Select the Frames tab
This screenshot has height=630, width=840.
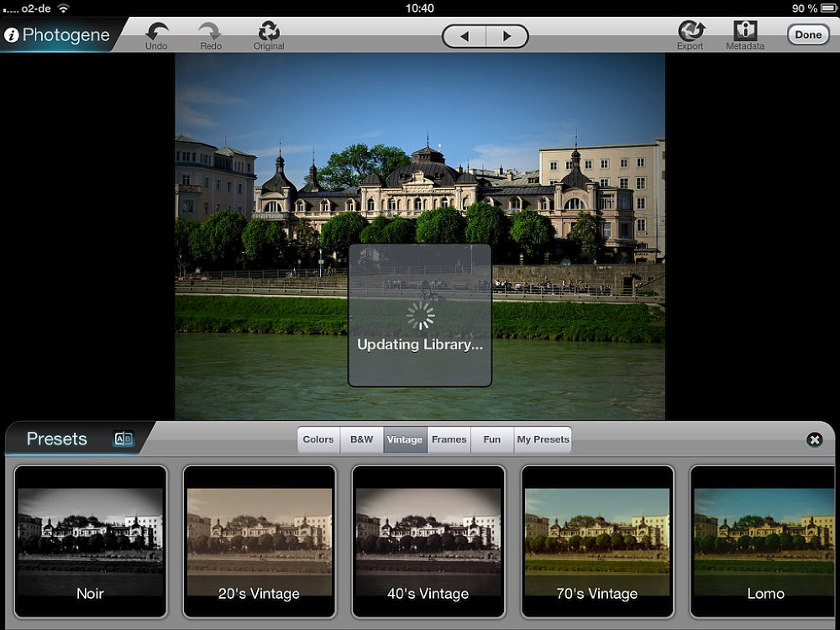tap(449, 439)
